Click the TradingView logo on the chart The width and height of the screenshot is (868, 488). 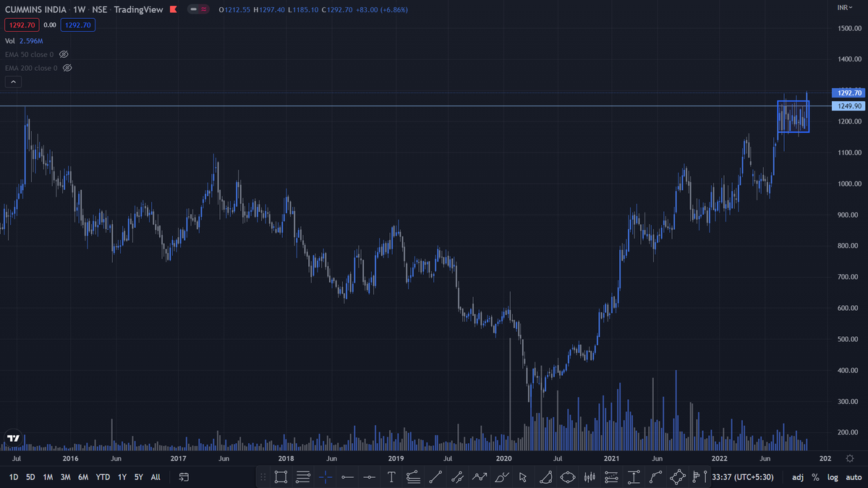pyautogui.click(x=13, y=438)
